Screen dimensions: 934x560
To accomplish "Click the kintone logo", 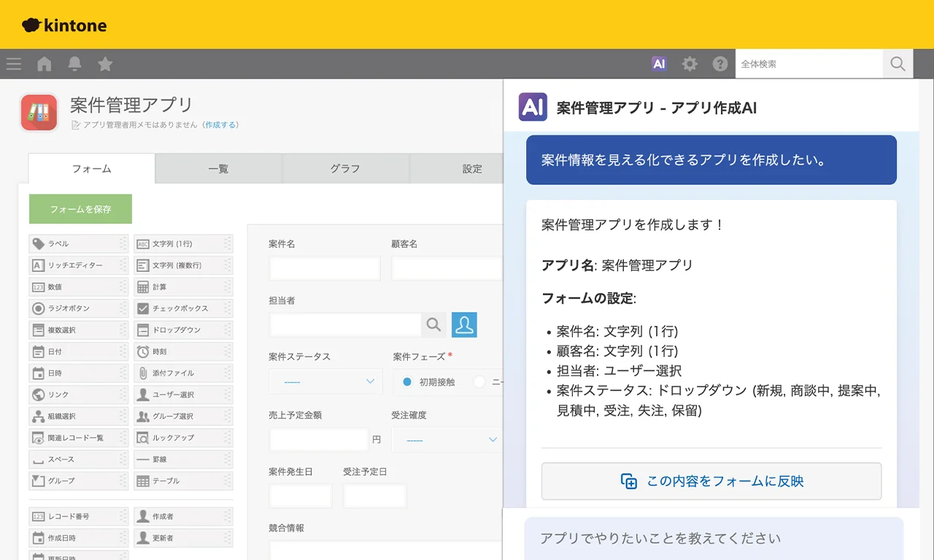I will tap(64, 26).
